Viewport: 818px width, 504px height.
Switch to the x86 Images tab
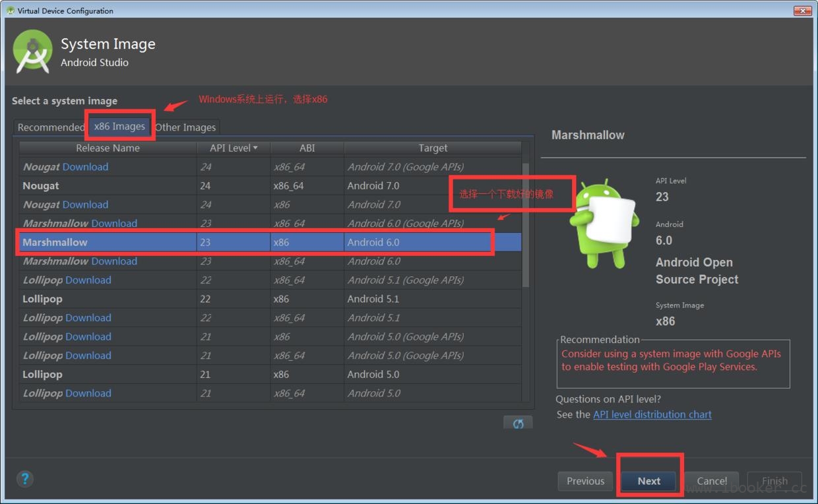(x=119, y=126)
